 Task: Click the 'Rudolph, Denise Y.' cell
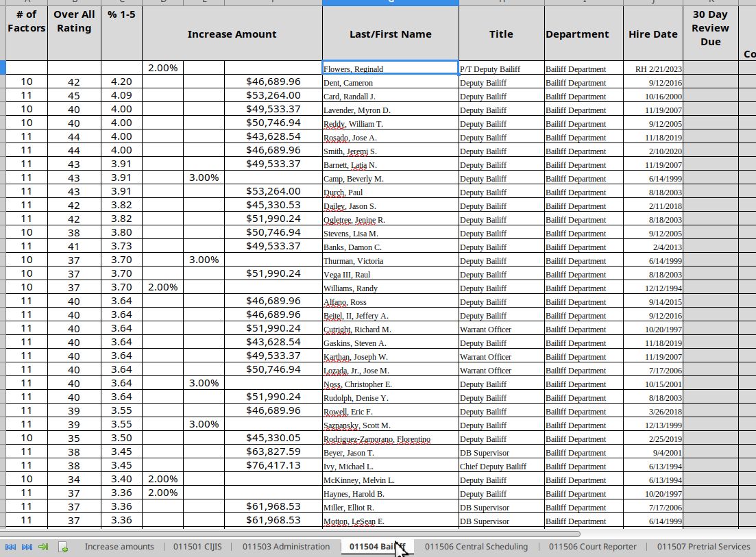pyautogui.click(x=390, y=398)
